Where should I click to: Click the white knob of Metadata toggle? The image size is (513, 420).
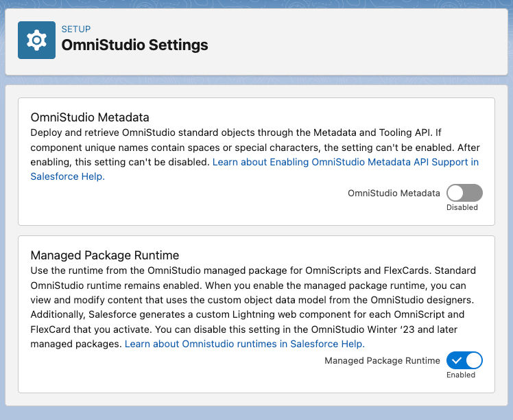click(455, 193)
